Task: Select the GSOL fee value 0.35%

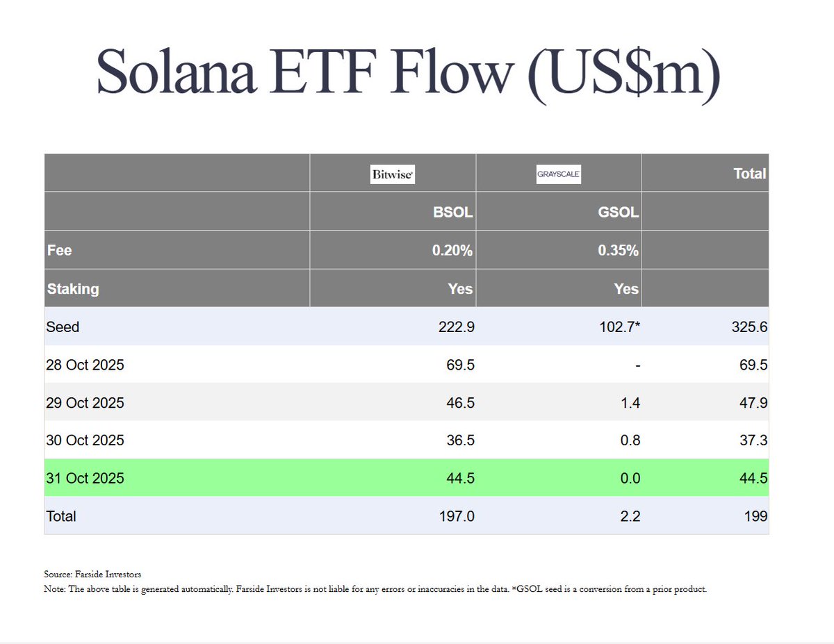Action: [618, 251]
